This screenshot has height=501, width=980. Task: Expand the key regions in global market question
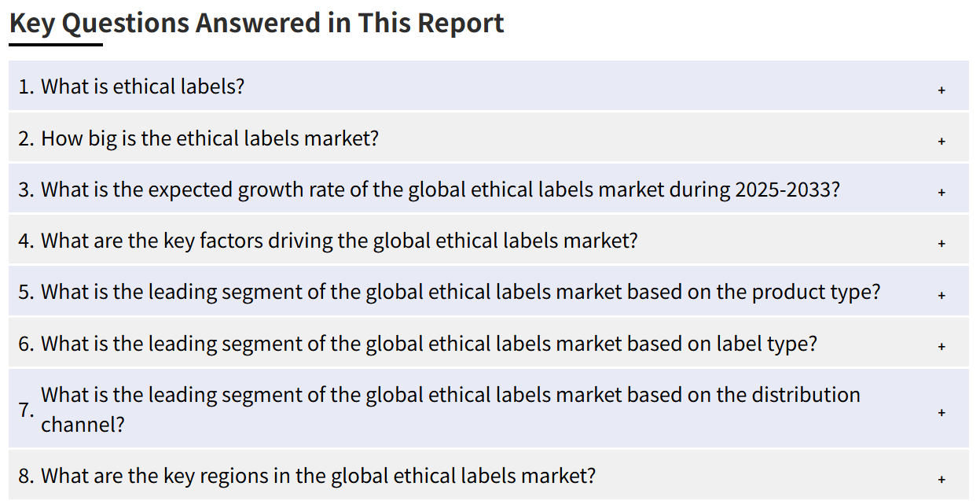click(x=489, y=475)
